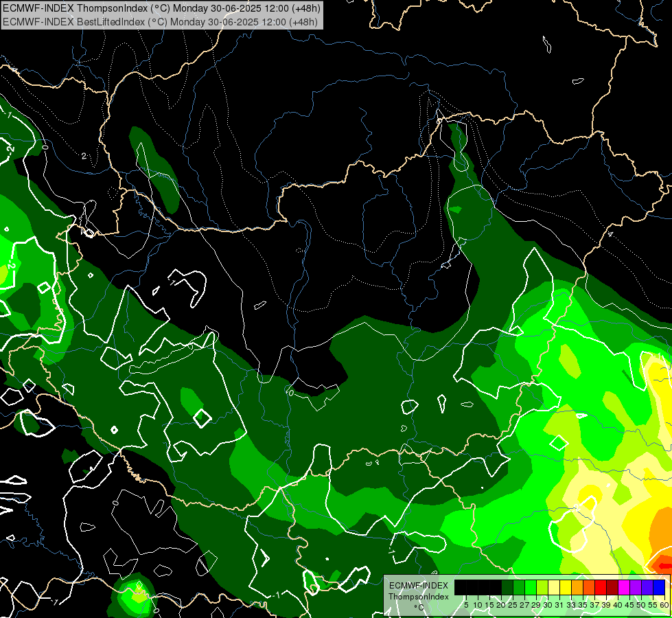
Task: Click the legend scale value 60
Action: click(x=664, y=605)
